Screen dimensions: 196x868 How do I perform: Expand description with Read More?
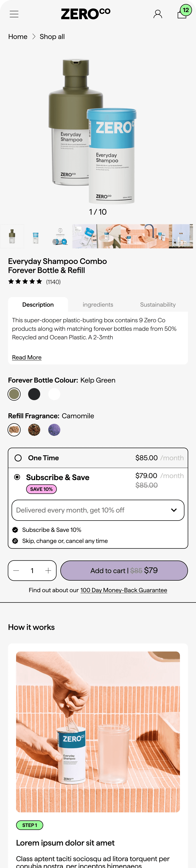point(27,357)
